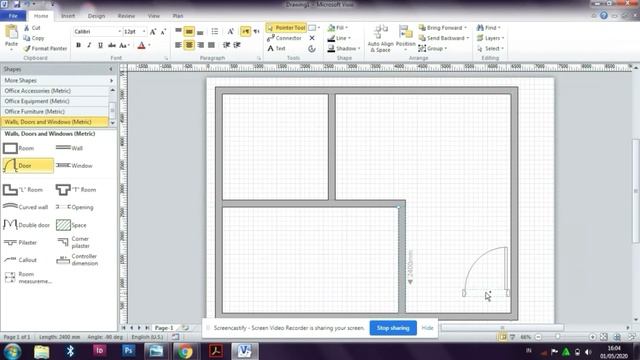Switch to the Review tab

(x=126, y=16)
